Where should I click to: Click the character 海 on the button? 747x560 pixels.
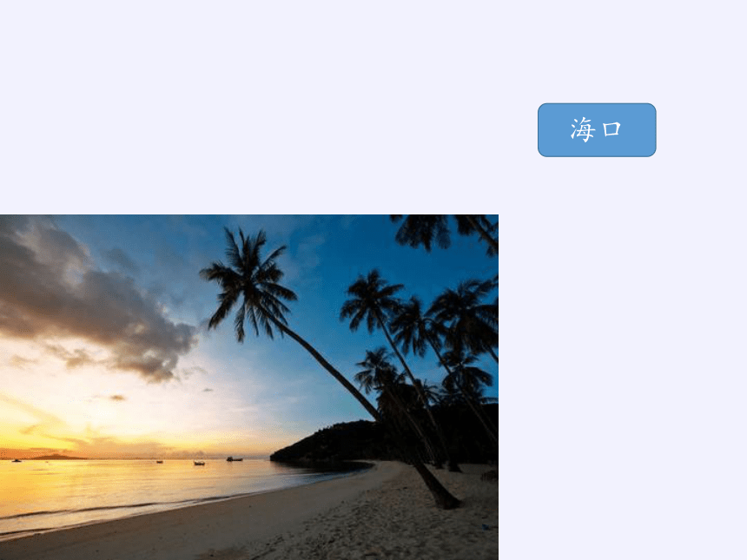(583, 129)
